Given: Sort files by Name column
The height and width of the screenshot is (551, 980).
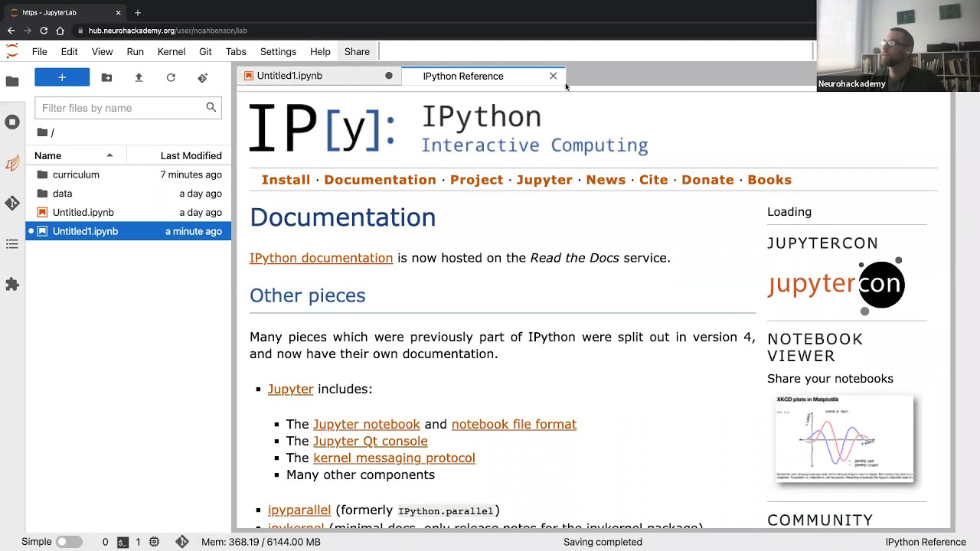Looking at the screenshot, I should 74,155.
